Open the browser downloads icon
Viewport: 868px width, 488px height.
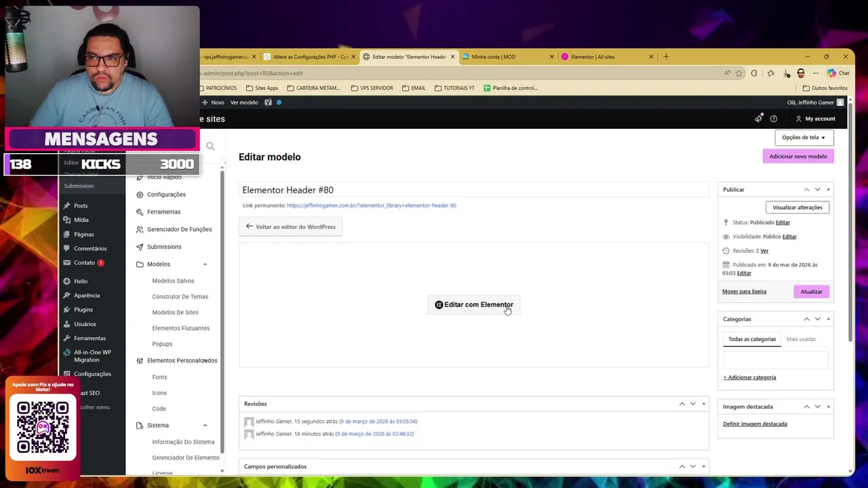786,73
